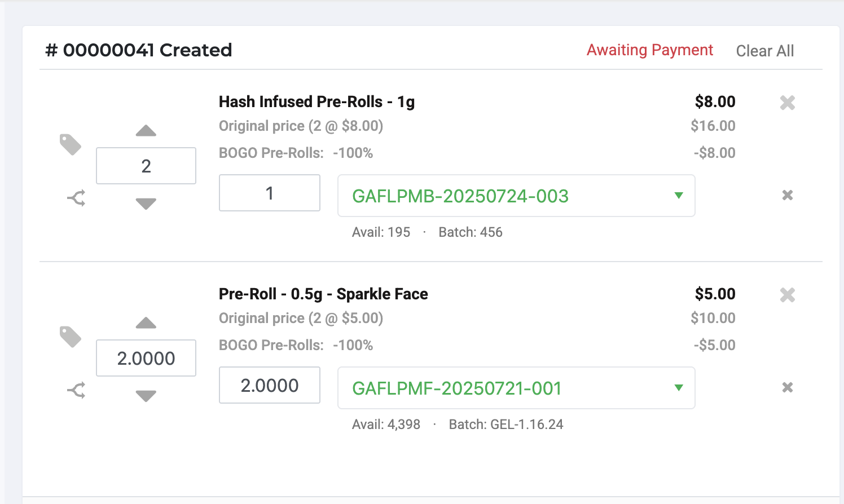
Task: Click Clear All link
Action: coord(765,51)
